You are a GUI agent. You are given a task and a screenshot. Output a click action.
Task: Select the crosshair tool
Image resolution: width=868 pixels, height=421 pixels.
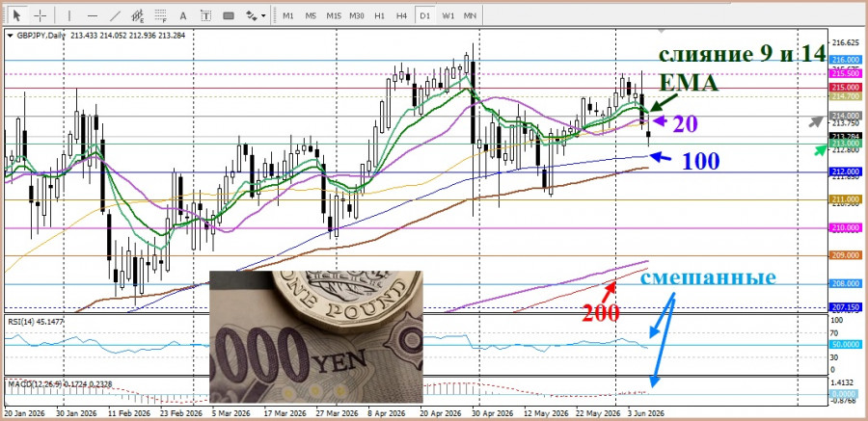pos(41,15)
